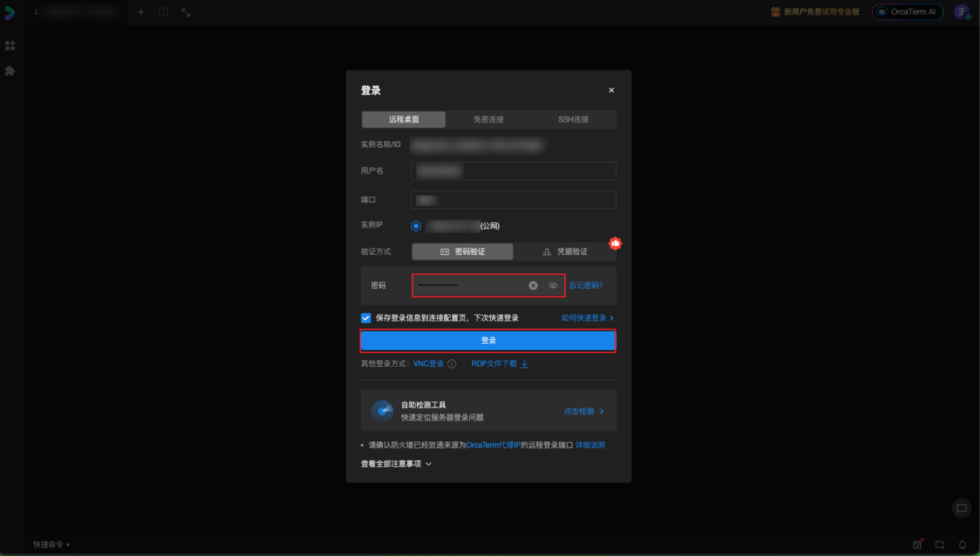Open 点击检测 diagnosis link

coord(584,411)
